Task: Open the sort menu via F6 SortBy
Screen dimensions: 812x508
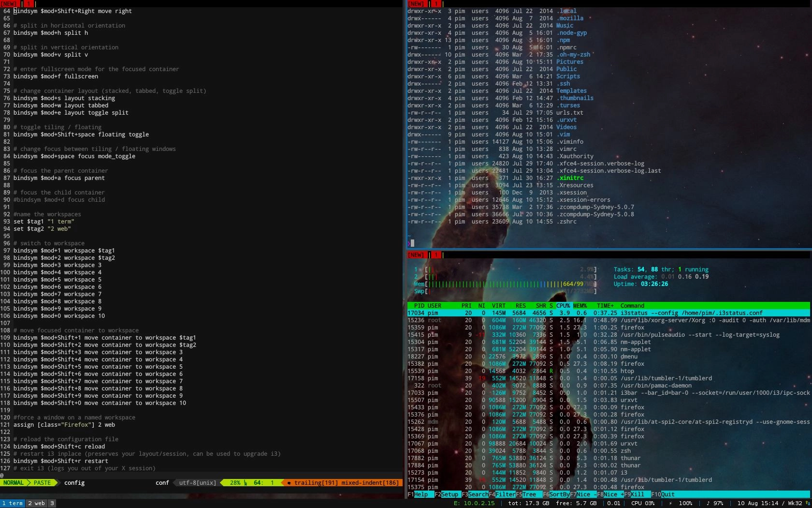Action: pyautogui.click(x=557, y=494)
